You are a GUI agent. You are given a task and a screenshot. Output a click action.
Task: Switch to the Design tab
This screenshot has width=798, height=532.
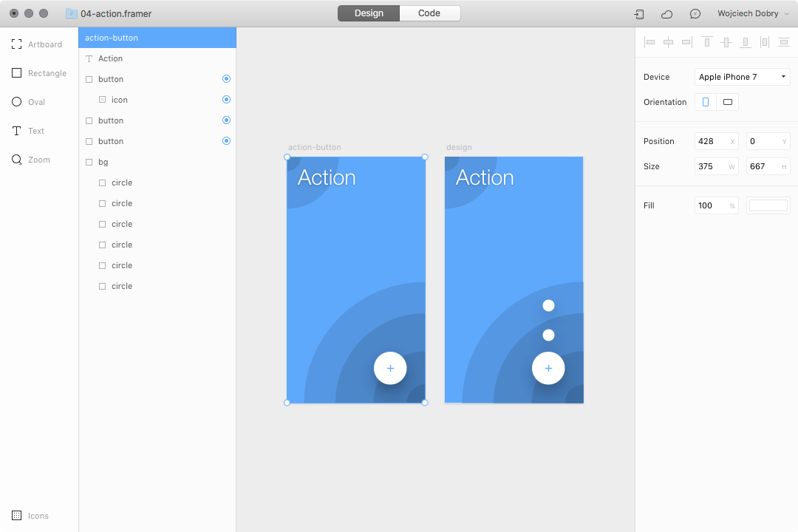coord(368,13)
